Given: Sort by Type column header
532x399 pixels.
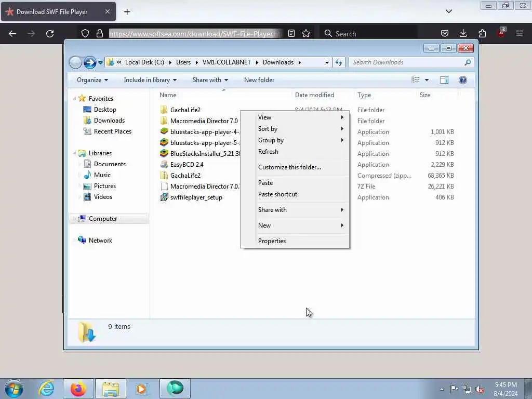Looking at the screenshot, I should pos(385,95).
